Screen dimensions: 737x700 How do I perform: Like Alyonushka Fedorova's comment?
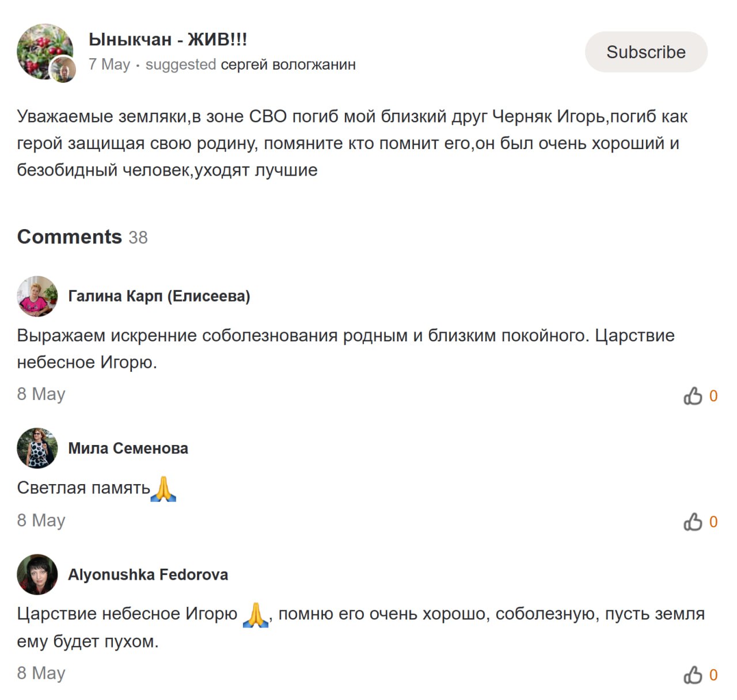click(x=693, y=675)
